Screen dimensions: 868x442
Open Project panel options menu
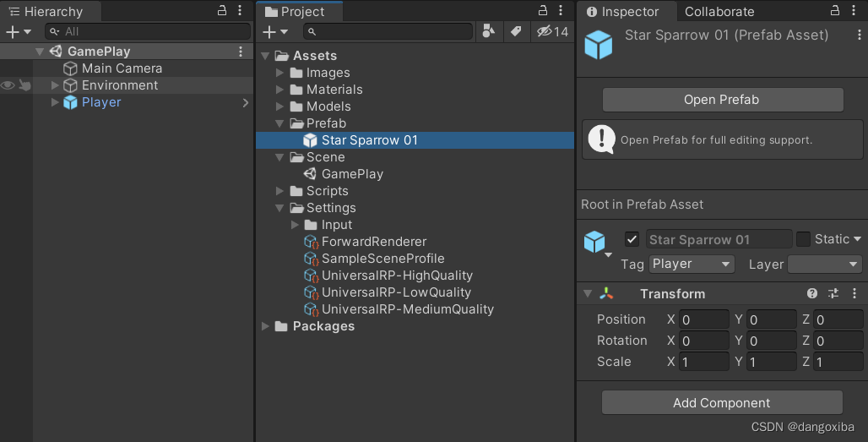tap(561, 10)
